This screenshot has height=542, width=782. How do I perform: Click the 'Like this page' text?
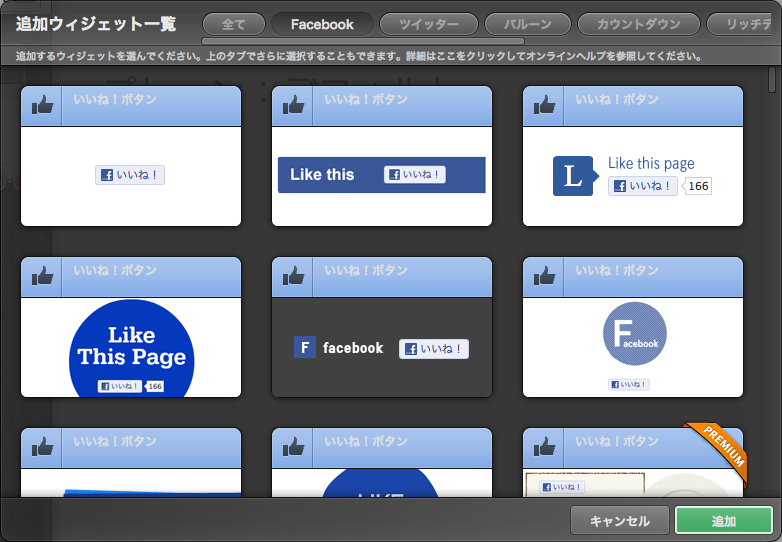click(651, 164)
